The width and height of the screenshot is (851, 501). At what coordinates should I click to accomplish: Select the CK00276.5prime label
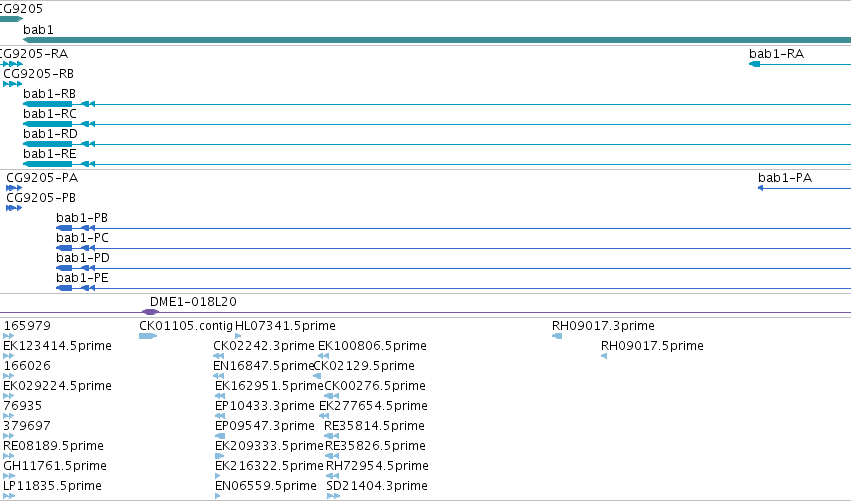[375, 386]
